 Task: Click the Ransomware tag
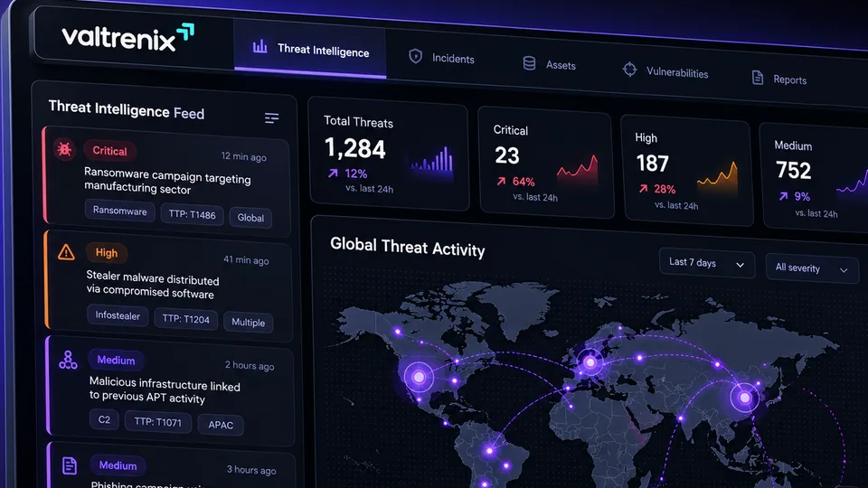pos(119,211)
